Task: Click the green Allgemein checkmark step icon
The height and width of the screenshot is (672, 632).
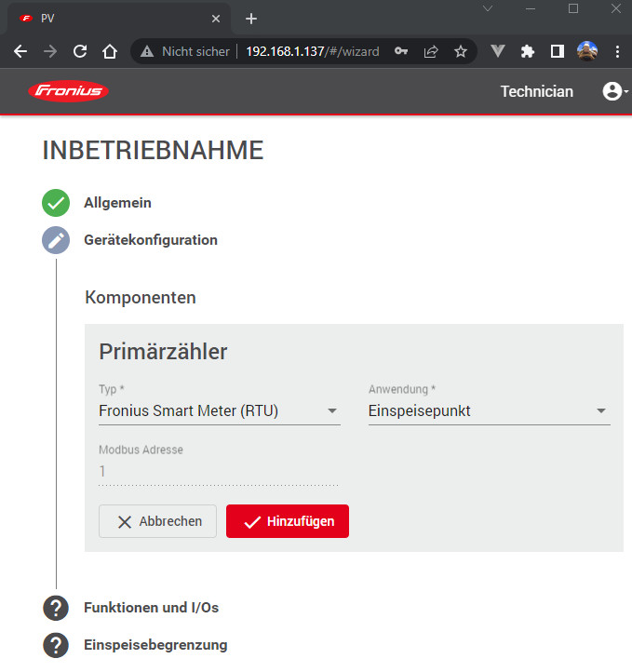Action: (x=56, y=203)
